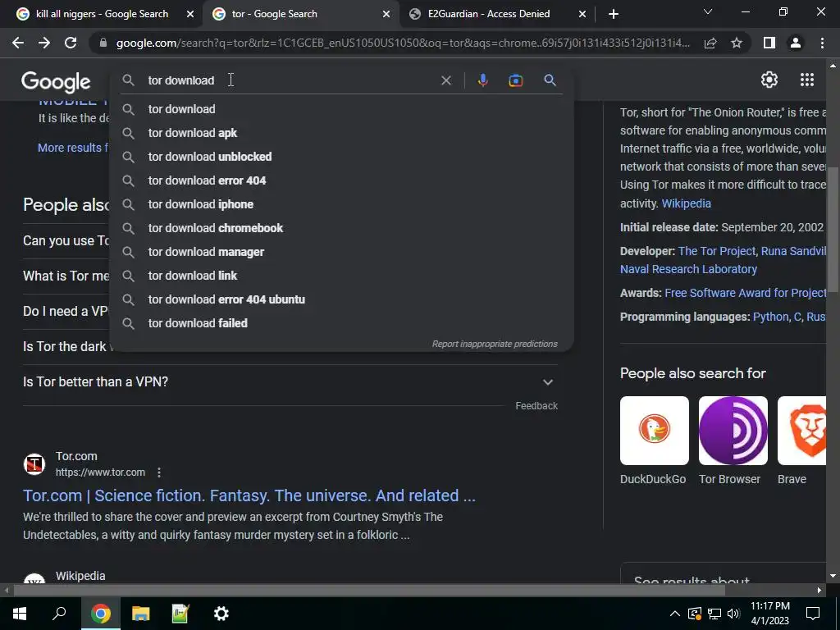Bookmark this page with the star icon
This screenshot has height=630, width=840.
point(737,43)
